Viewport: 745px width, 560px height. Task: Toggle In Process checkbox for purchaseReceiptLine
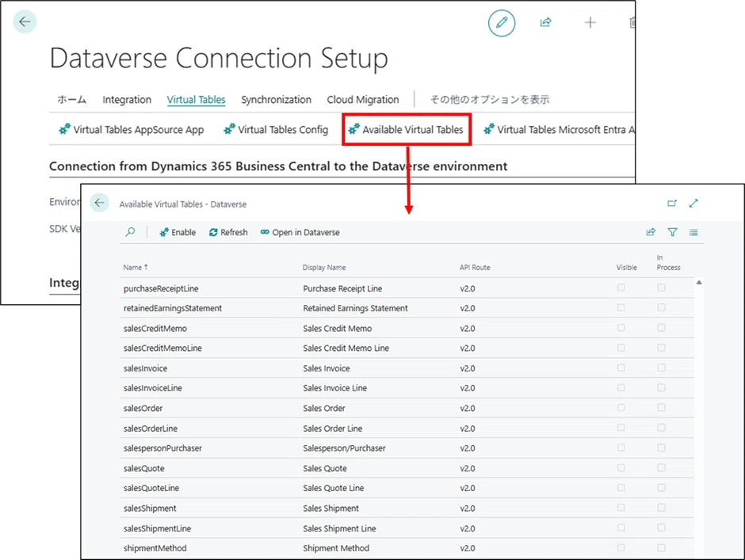[x=661, y=288]
